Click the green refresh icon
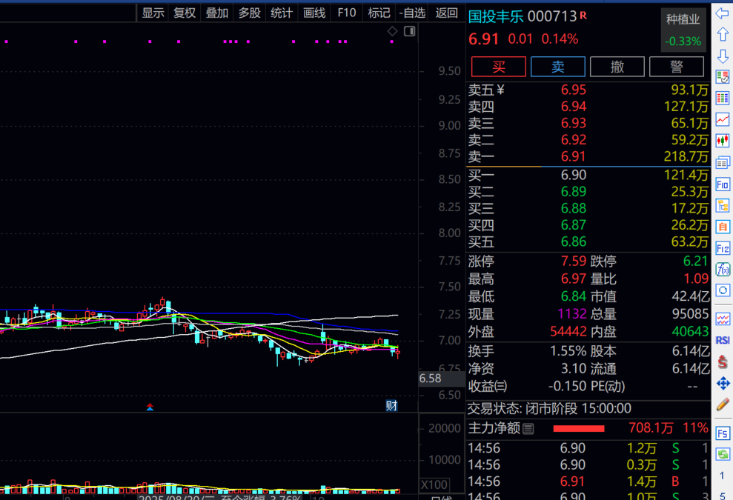The width and height of the screenshot is (733, 500). pyautogui.click(x=722, y=454)
